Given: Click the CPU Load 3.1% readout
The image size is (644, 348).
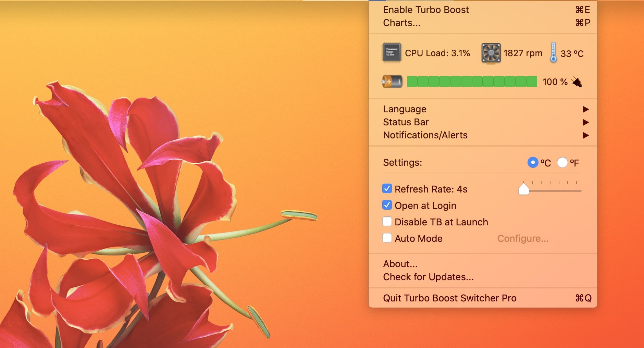Looking at the screenshot, I should [437, 53].
